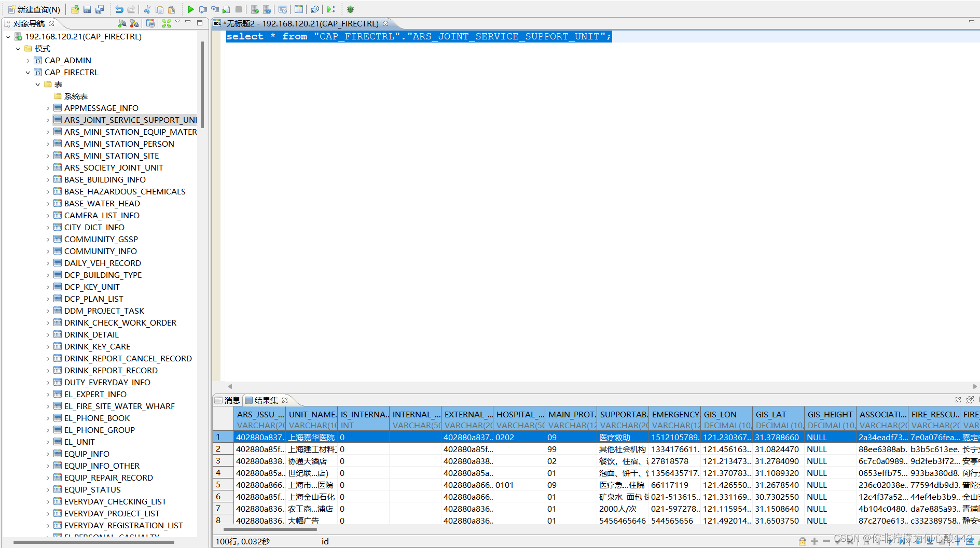Run the SQL with the green play icon
This screenshot has height=548, width=980.
[x=191, y=9]
